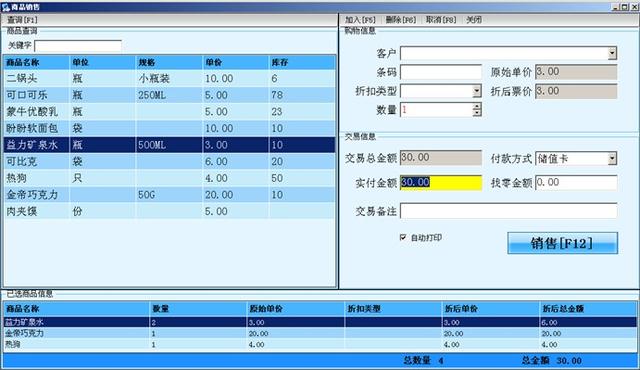Click the 折后总金额 column header
This screenshot has width=640, height=370.
tap(588, 309)
